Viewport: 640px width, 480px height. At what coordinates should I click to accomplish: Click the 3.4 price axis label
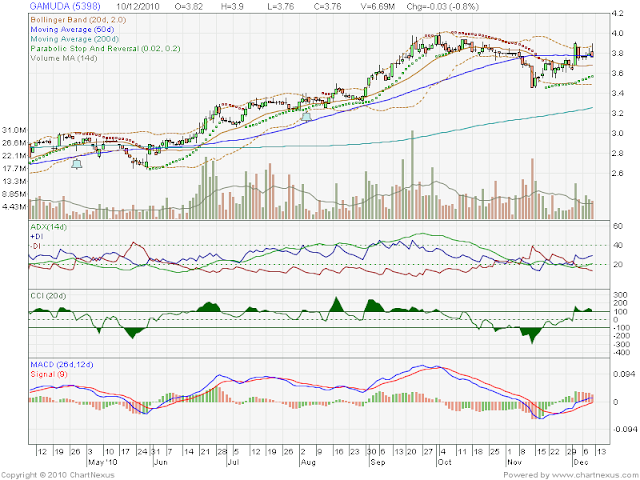tap(618, 93)
